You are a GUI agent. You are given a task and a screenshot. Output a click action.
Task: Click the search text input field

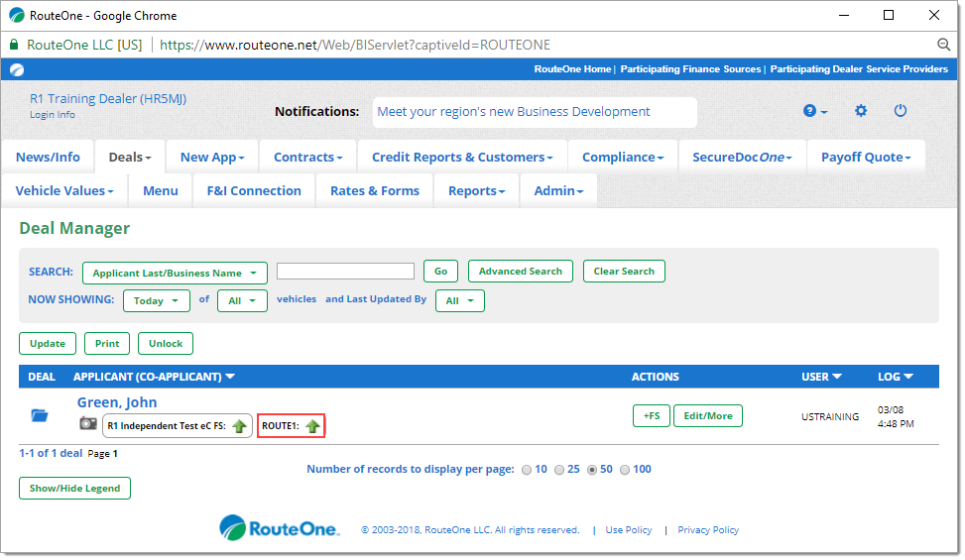click(345, 272)
